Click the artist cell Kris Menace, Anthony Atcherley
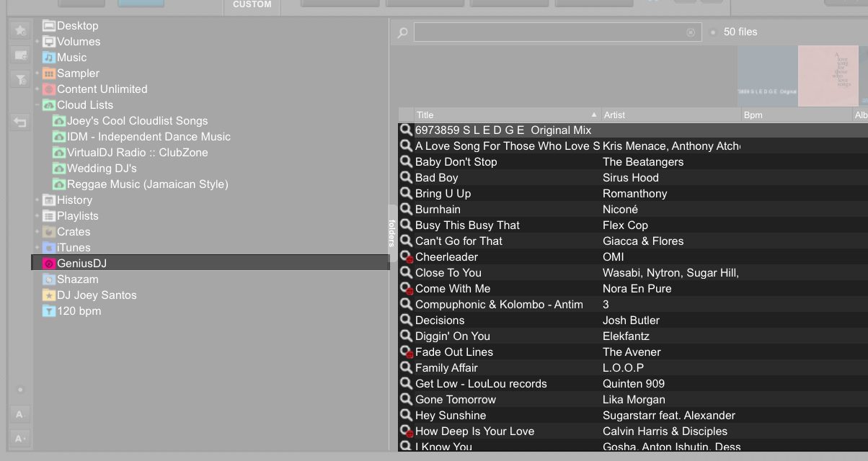Image resolution: width=868 pixels, height=461 pixels. click(671, 146)
